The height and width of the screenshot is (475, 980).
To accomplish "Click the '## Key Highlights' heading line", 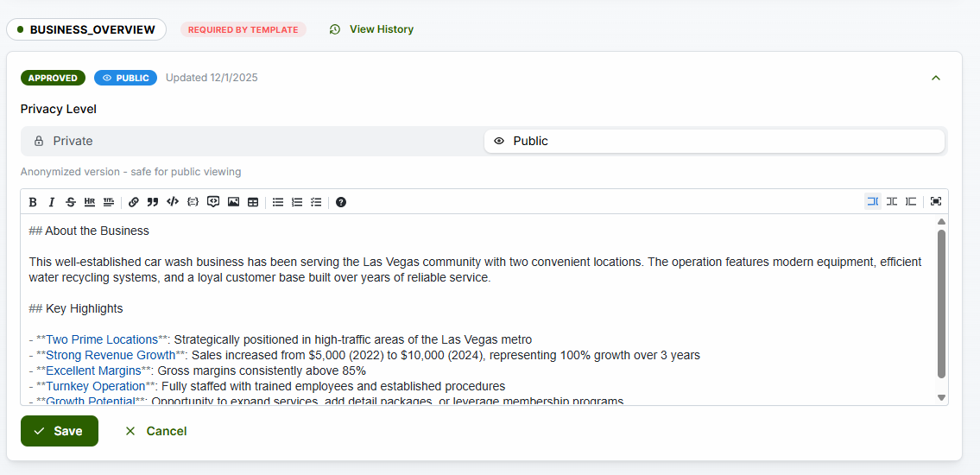I will [76, 309].
